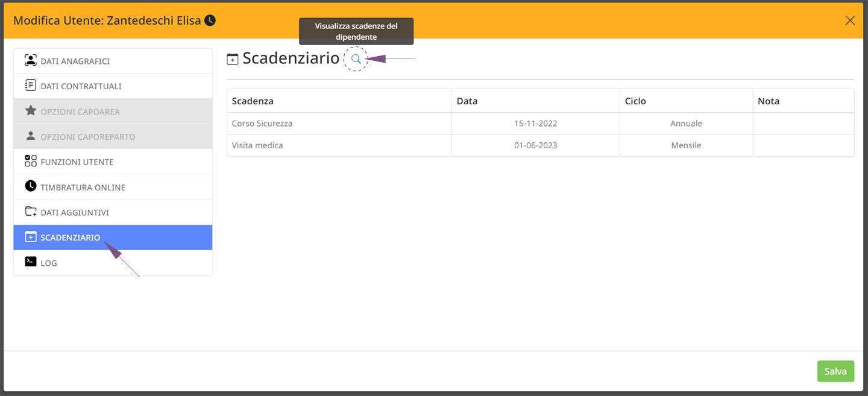Click the green Salva button
The height and width of the screenshot is (396, 868).
pyautogui.click(x=835, y=371)
